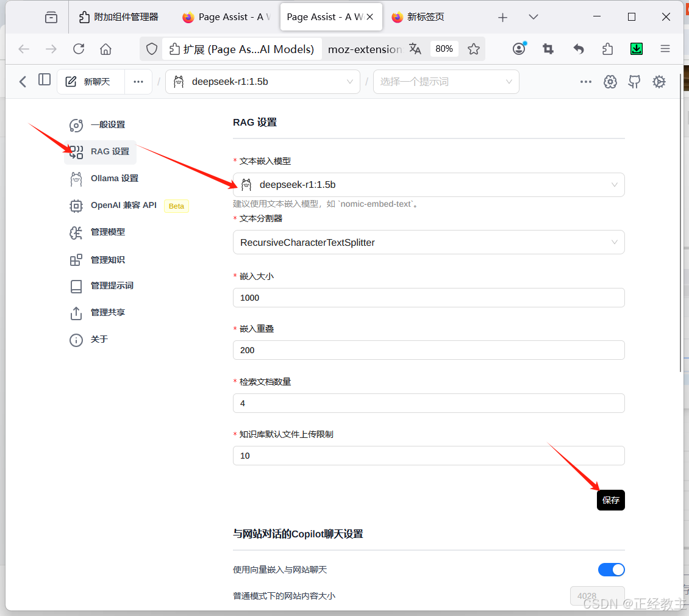The height and width of the screenshot is (616, 689).
Task: Click the 知识库默认文件上传限制 field showing 10
Action: 429,456
